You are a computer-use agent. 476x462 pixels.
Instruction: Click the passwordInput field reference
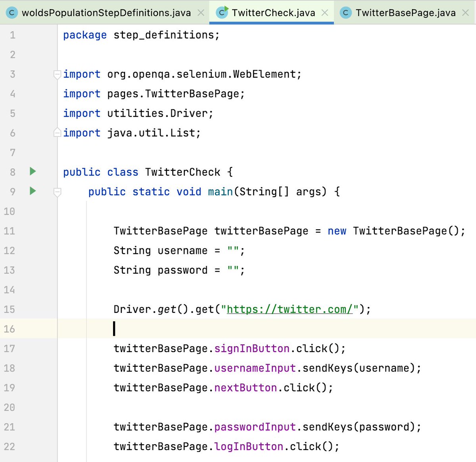(255, 427)
